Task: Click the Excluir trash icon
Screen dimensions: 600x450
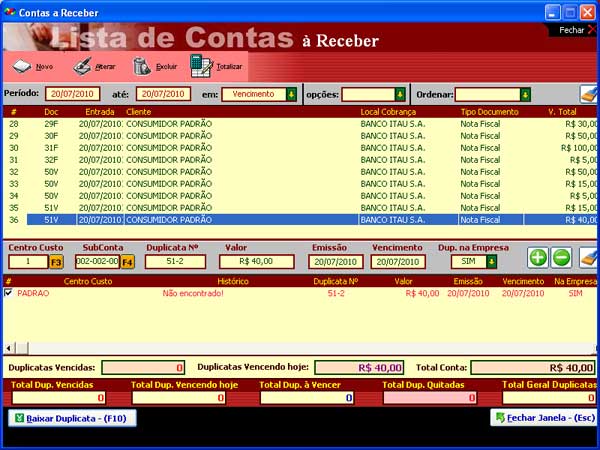Action: [142, 66]
